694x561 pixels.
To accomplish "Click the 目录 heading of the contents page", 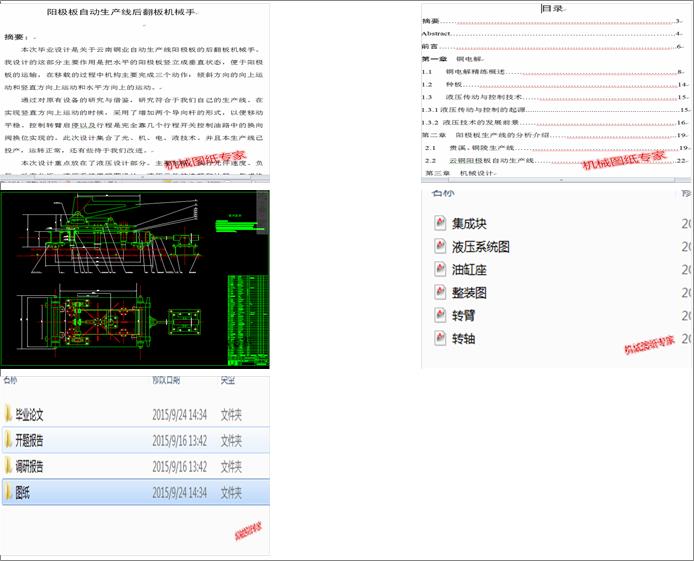I will tap(553, 8).
